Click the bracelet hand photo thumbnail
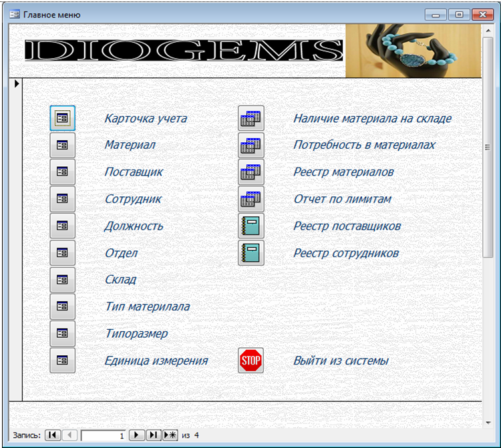 [x=413, y=51]
